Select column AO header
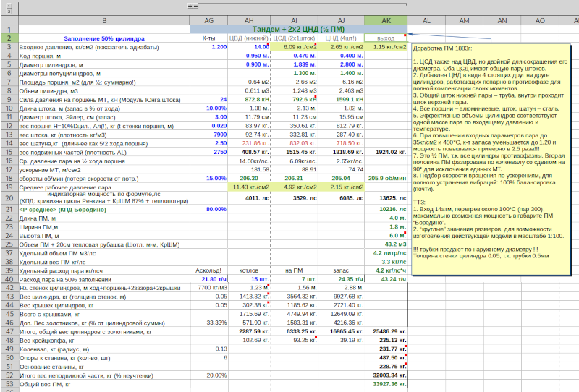This screenshot has height=392, width=579. [x=540, y=21]
